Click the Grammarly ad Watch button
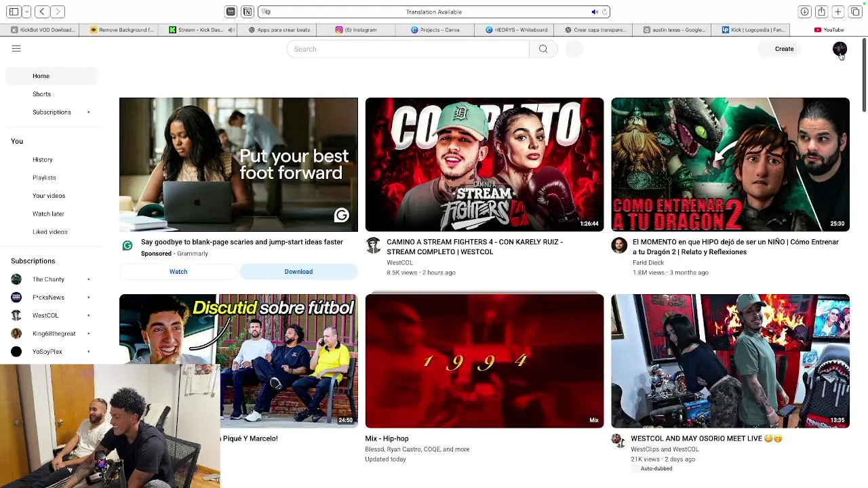868x488 pixels. [x=178, y=272]
